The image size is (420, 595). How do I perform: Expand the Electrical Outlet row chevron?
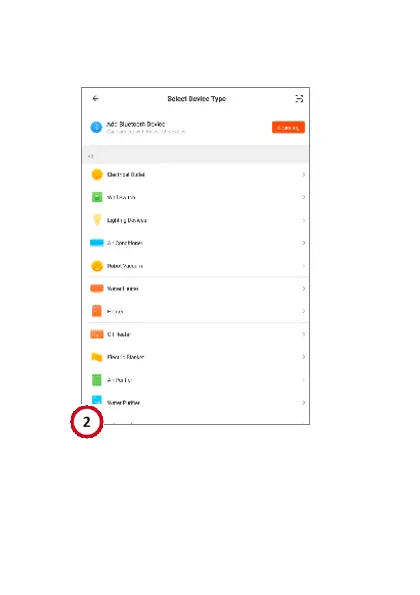pyautogui.click(x=304, y=175)
